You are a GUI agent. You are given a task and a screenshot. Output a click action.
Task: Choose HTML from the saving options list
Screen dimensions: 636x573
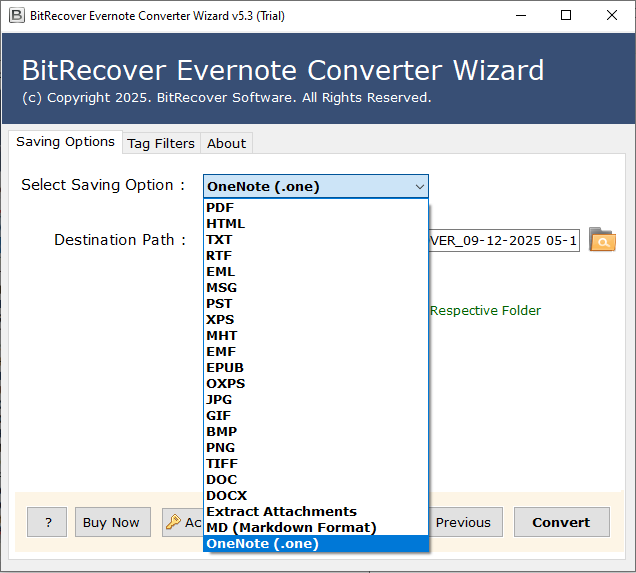tap(316, 224)
